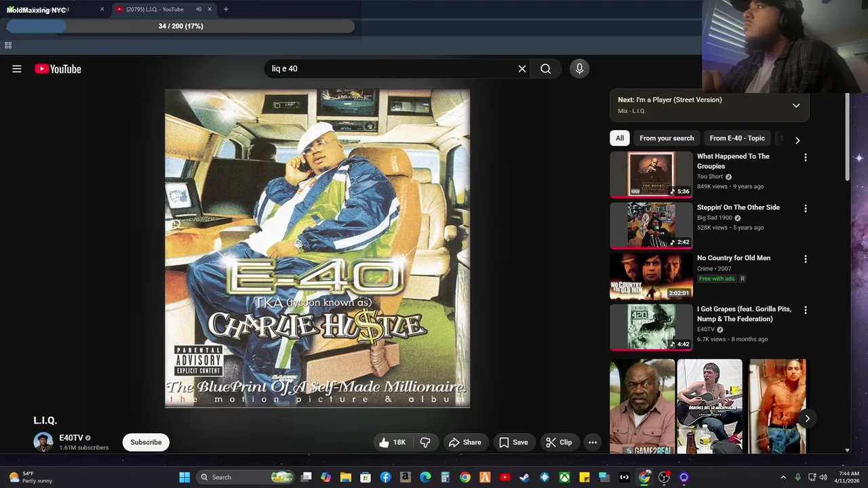Open options for No Country for Old Men
This screenshot has width=868, height=488.
(806, 259)
